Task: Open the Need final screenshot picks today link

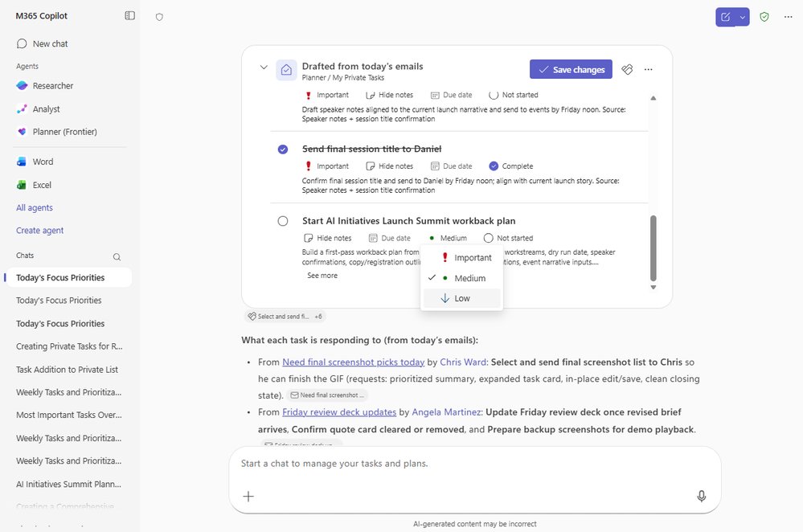Action: [354, 362]
